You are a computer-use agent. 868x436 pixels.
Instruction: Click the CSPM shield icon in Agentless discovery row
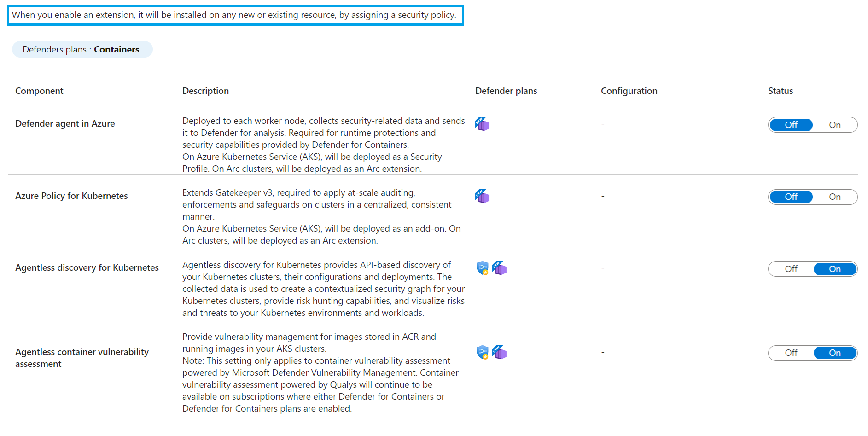click(482, 268)
